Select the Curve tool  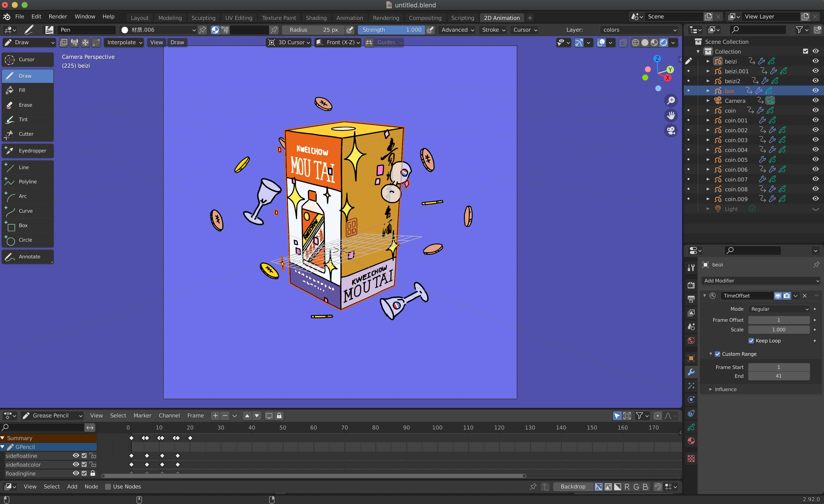point(27,211)
